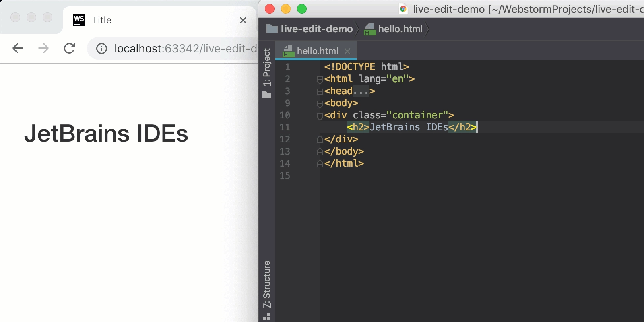Reload the localhost page

[70, 48]
